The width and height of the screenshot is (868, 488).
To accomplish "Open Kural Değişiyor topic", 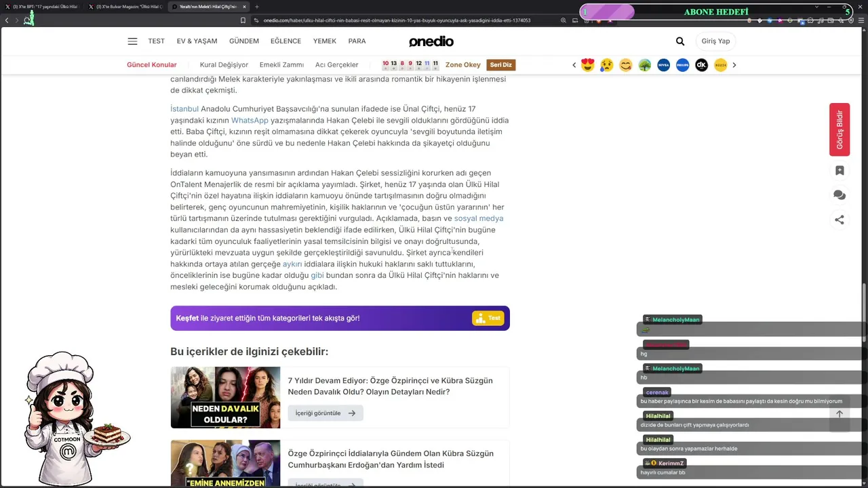I will pyautogui.click(x=224, y=65).
